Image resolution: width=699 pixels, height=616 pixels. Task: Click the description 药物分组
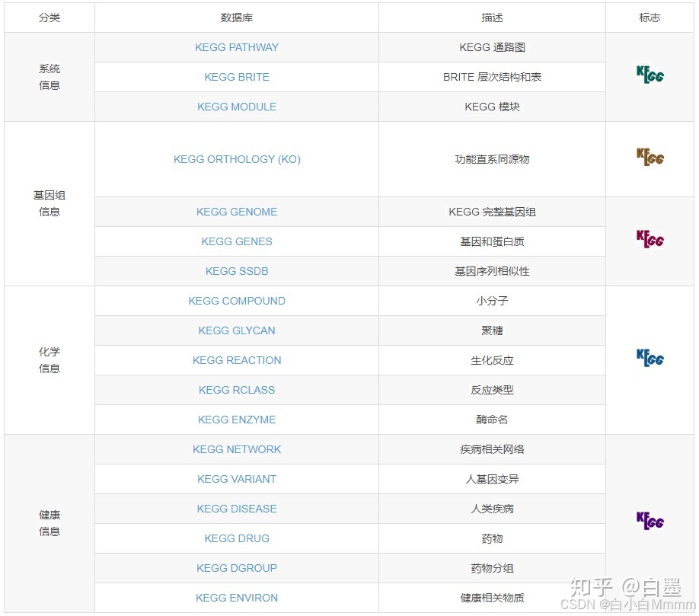(492, 568)
